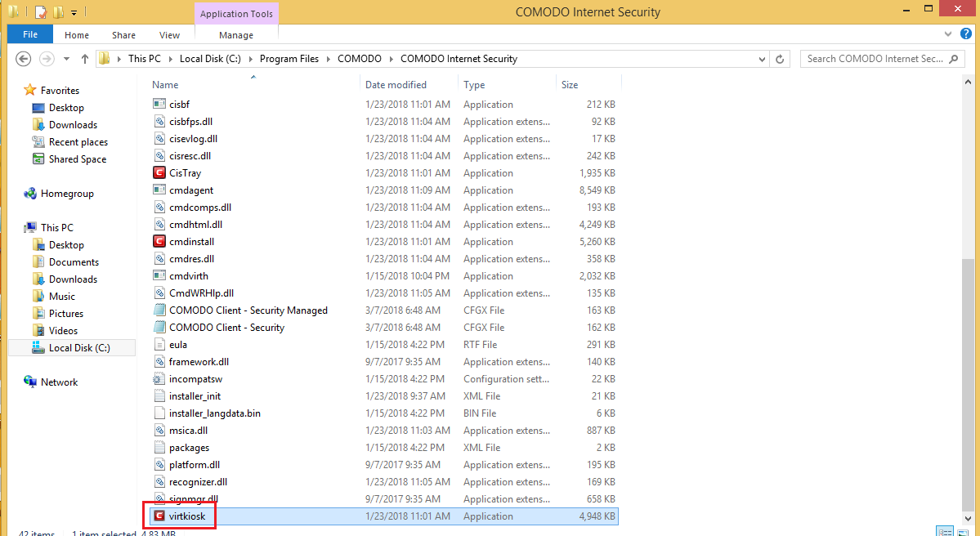Sort by Date modified column

[396, 85]
